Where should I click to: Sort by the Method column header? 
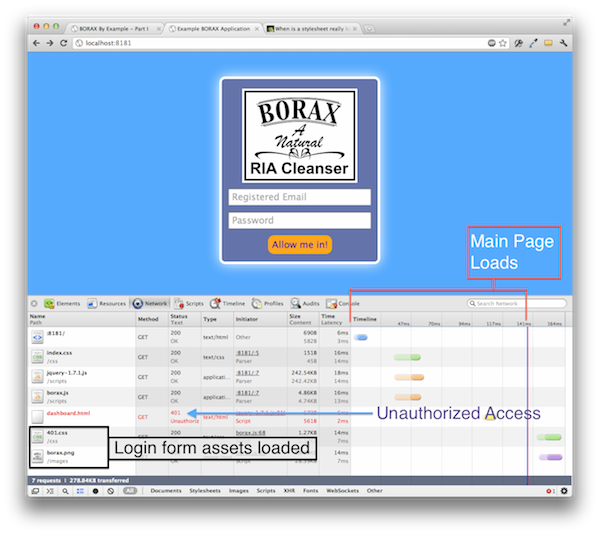click(152, 319)
